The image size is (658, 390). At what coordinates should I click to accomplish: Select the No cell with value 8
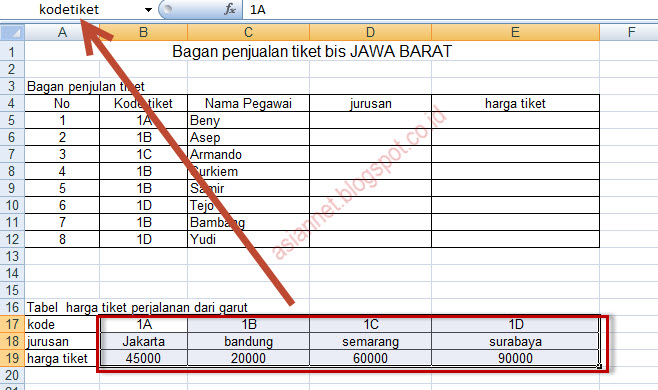point(62,239)
